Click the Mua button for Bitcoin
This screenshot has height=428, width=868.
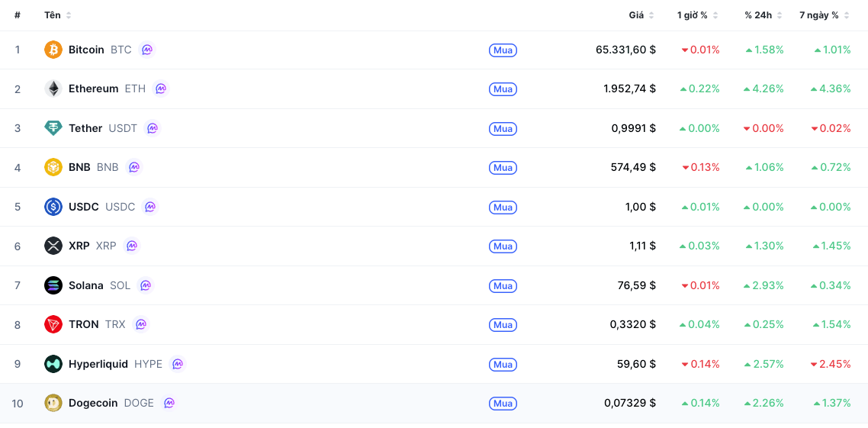click(503, 50)
